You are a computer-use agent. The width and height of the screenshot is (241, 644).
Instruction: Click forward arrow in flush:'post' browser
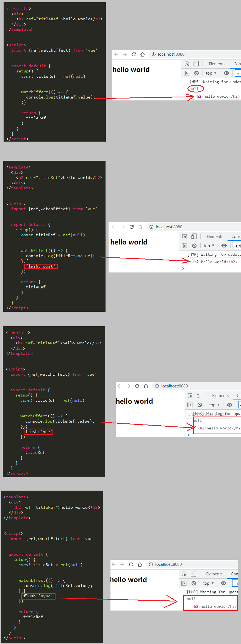(x=123, y=227)
